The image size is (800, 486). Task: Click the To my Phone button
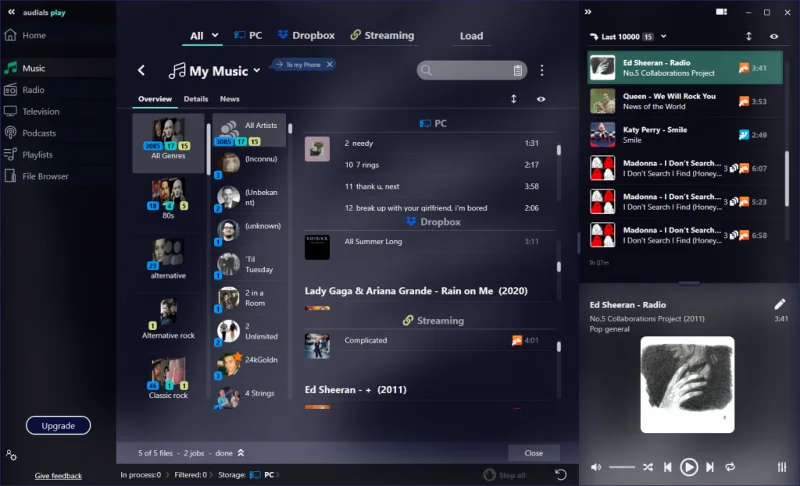pos(298,64)
